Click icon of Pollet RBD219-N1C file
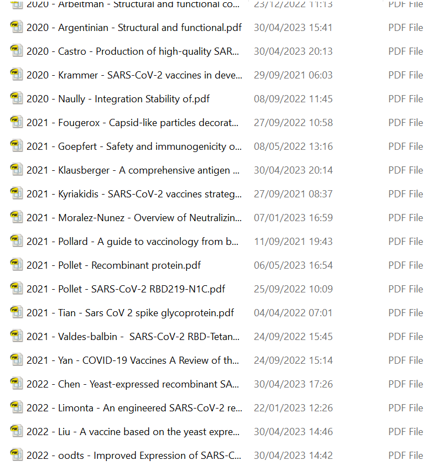 17,289
